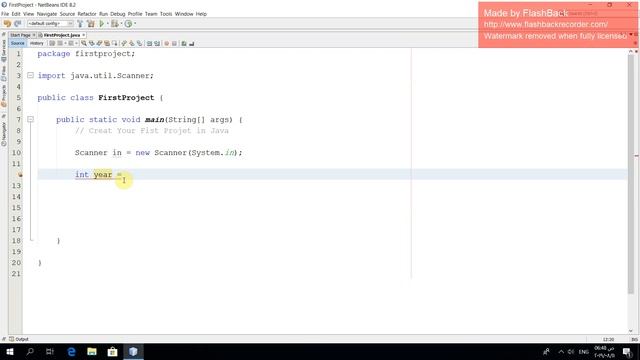Switch to the Start Page tab
The height and width of the screenshot is (360, 640).
click(20, 35)
